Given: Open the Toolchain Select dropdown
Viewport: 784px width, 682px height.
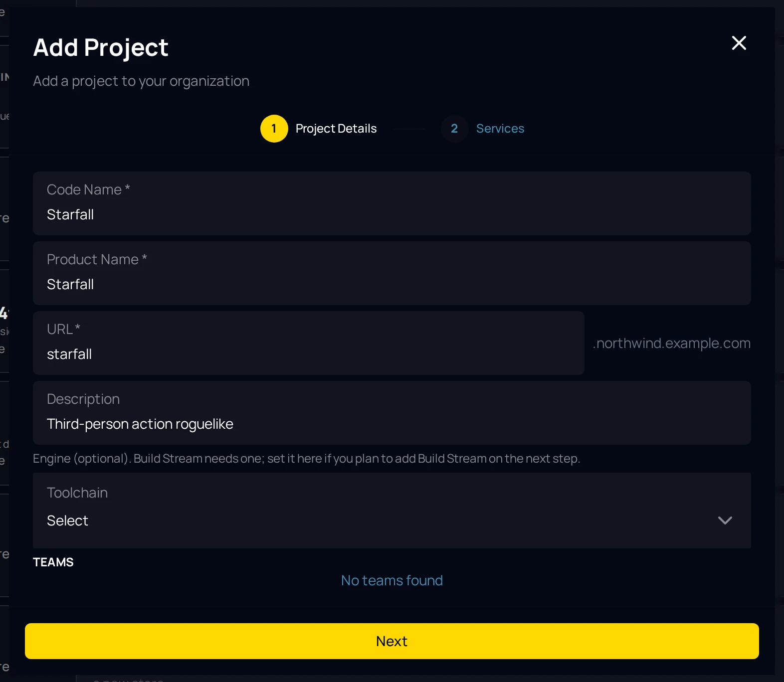Looking at the screenshot, I should [392, 511].
